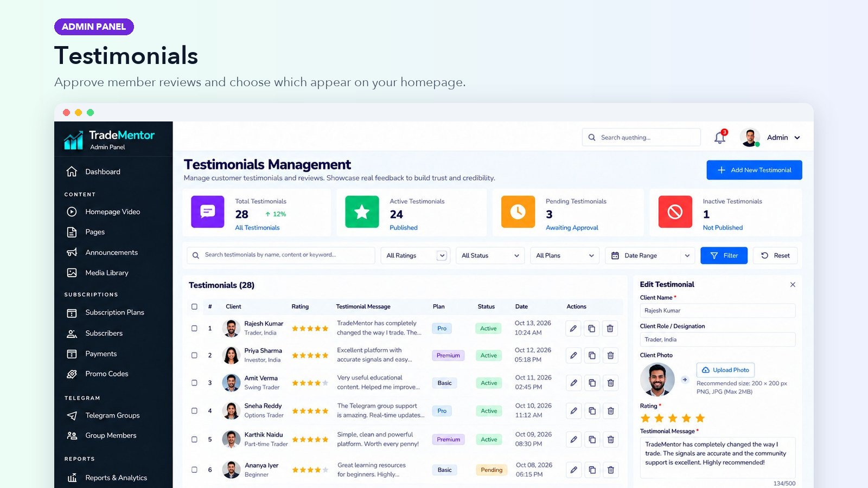Go to Subscribers in sidebar menu
This screenshot has height=488, width=868.
click(x=104, y=333)
